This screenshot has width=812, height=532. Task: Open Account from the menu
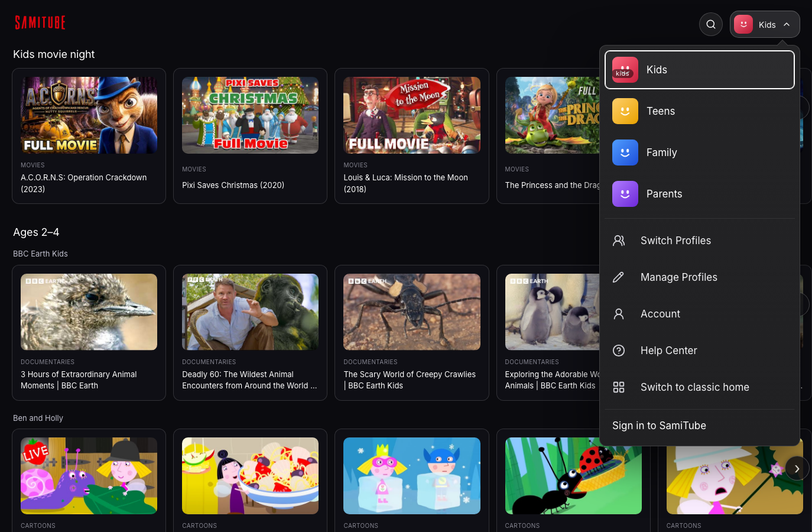700,314
